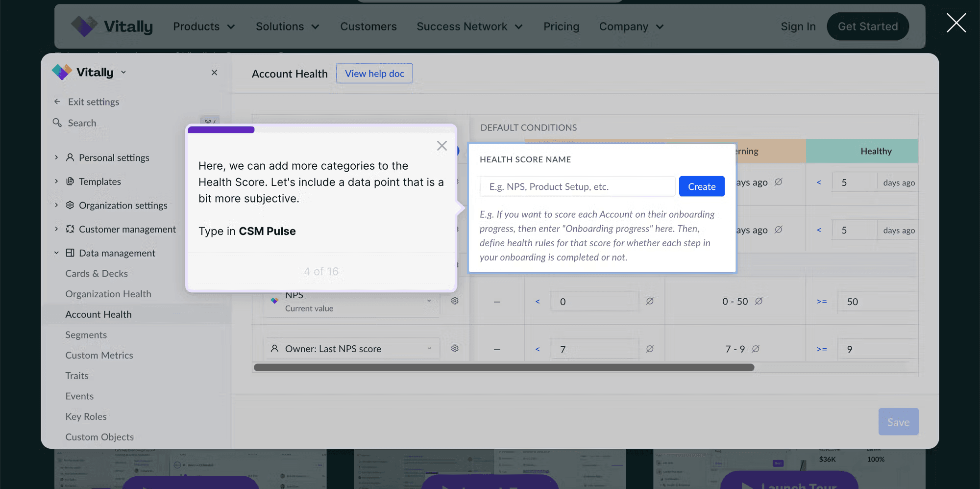Click the tour progress bar in tooltip
This screenshot has width=980, height=489.
pos(321,130)
